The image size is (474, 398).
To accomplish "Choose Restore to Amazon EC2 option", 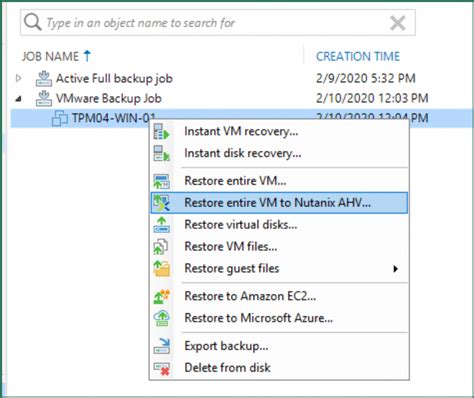I will [x=279, y=296].
